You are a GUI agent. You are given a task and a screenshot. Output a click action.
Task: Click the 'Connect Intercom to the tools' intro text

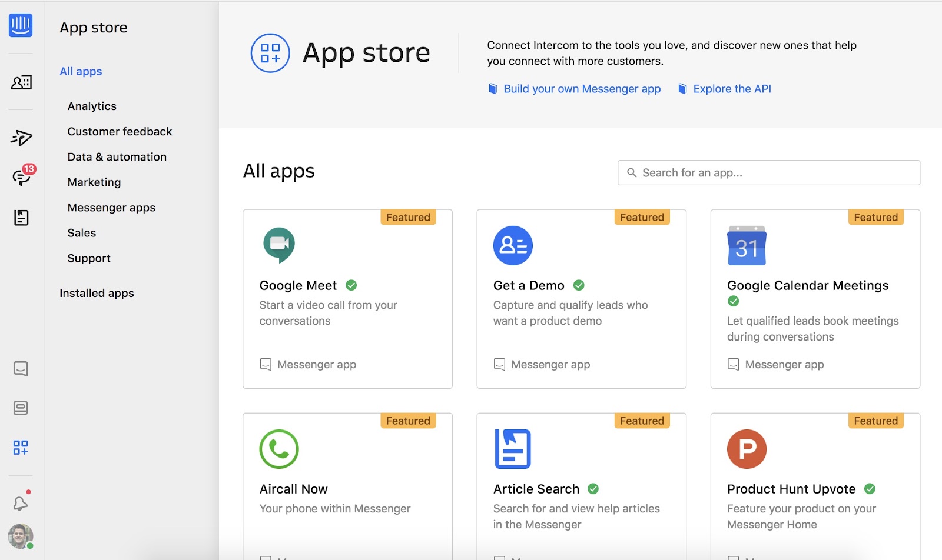click(672, 53)
